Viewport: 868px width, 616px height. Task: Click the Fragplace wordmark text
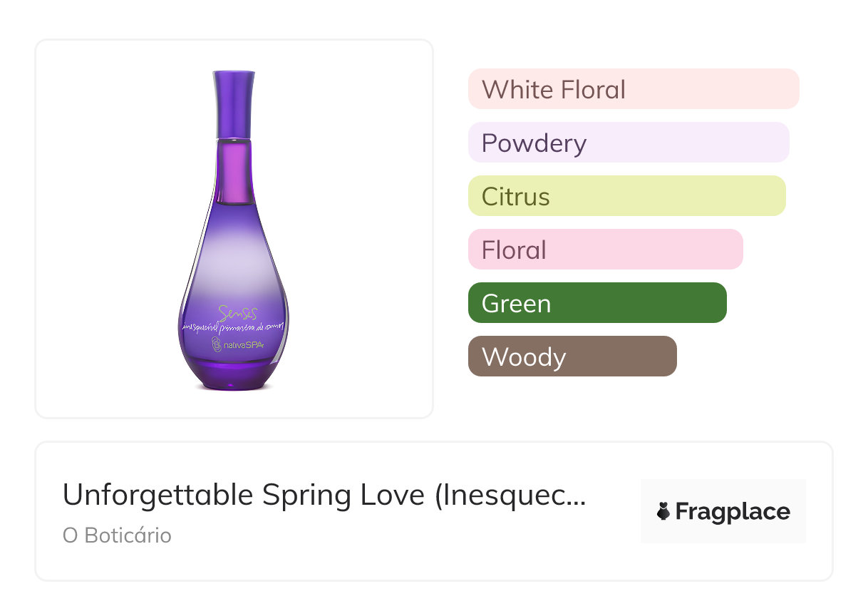pos(733,512)
